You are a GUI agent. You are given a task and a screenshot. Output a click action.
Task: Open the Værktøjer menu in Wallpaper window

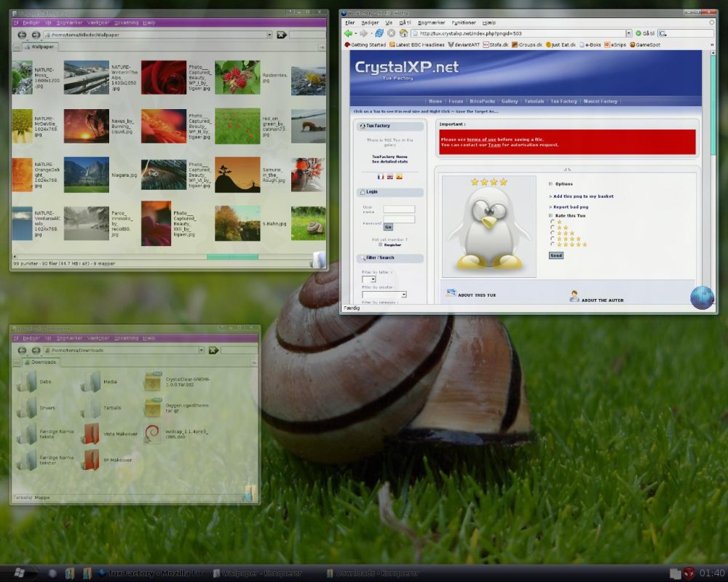point(98,23)
